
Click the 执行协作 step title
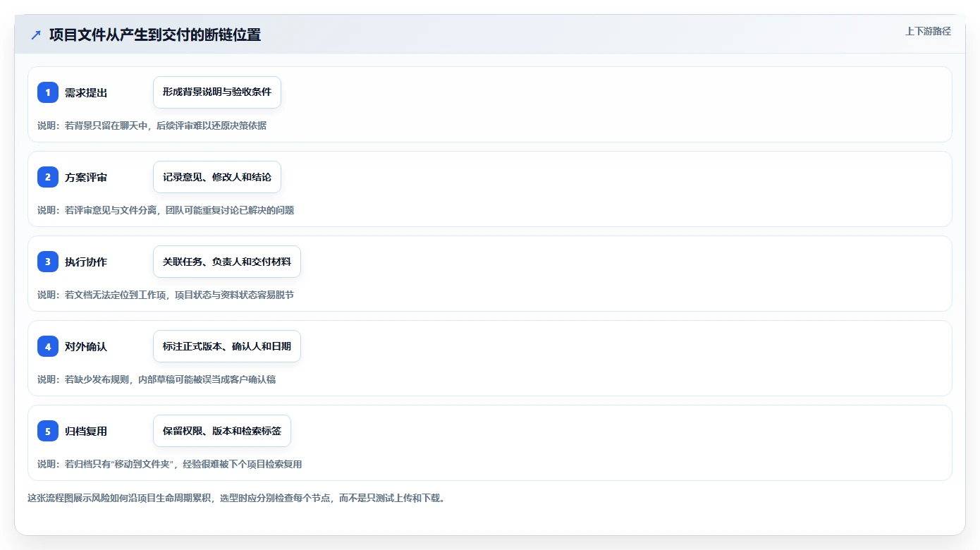coord(86,262)
